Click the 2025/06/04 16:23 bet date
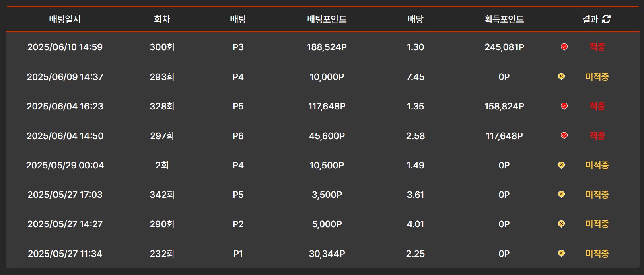The height and width of the screenshot is (275, 644). pyautogui.click(x=65, y=106)
